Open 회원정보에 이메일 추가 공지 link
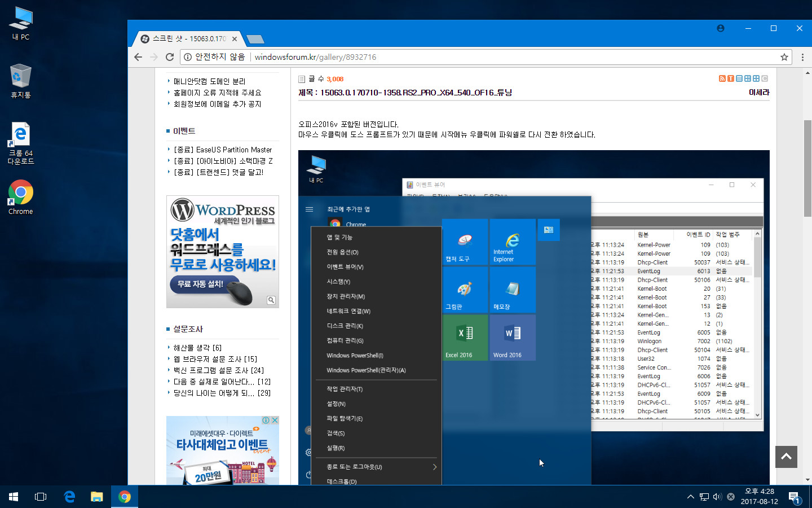The width and height of the screenshot is (812, 508). point(217,104)
